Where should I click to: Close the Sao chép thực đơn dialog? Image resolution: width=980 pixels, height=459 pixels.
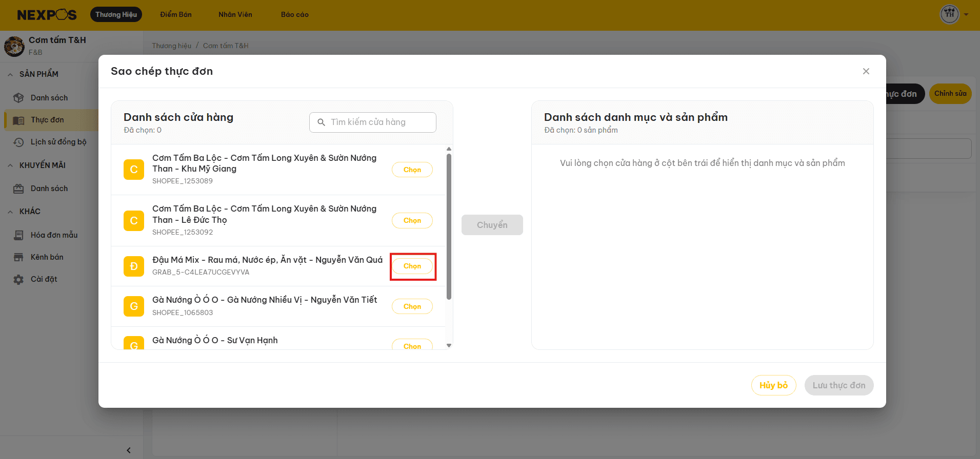click(x=866, y=71)
